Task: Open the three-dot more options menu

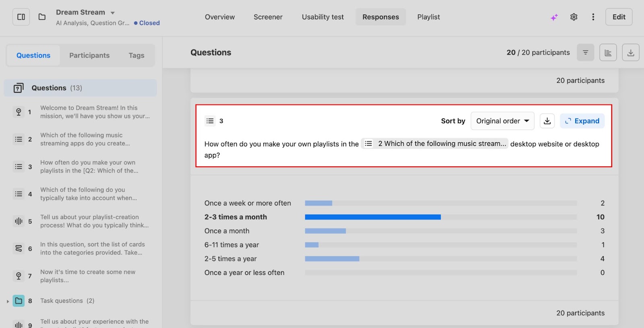Action: [x=593, y=17]
